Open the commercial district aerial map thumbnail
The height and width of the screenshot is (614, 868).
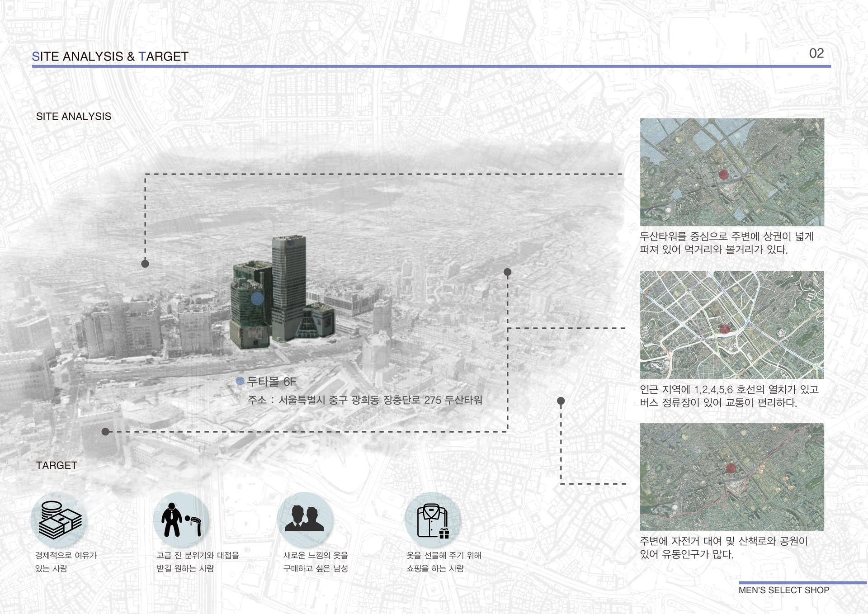click(732, 172)
